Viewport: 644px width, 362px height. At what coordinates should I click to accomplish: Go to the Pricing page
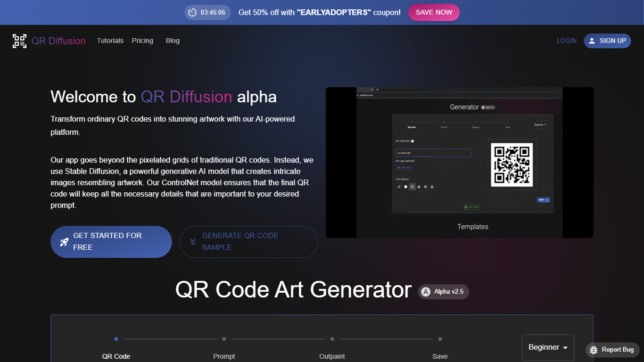coord(142,41)
